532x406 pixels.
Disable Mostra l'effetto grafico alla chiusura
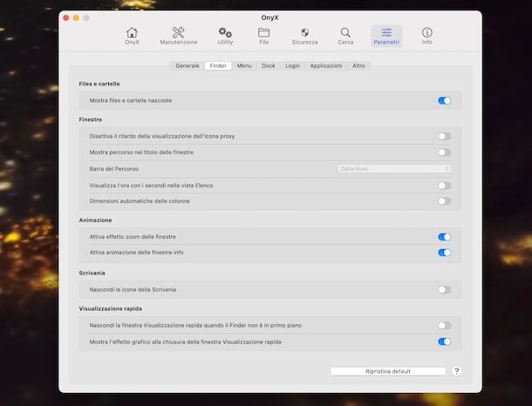445,342
